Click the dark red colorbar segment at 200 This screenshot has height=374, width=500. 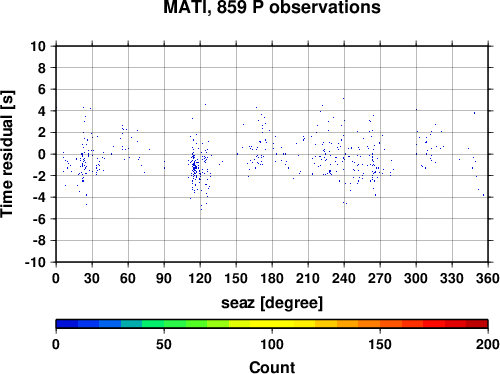click(x=477, y=324)
